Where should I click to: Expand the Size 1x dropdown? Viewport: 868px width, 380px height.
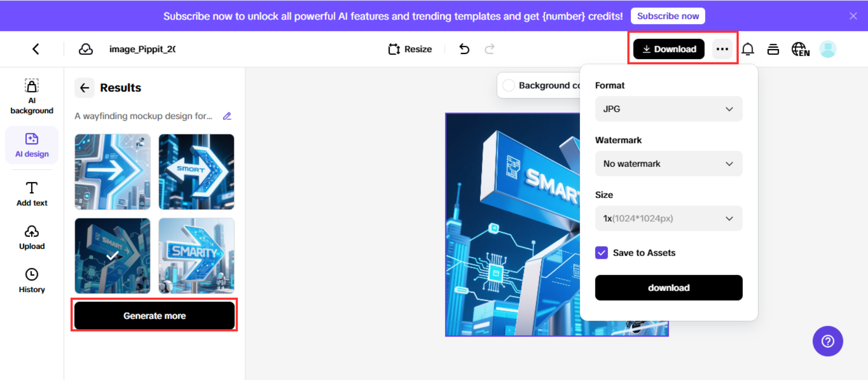(669, 218)
